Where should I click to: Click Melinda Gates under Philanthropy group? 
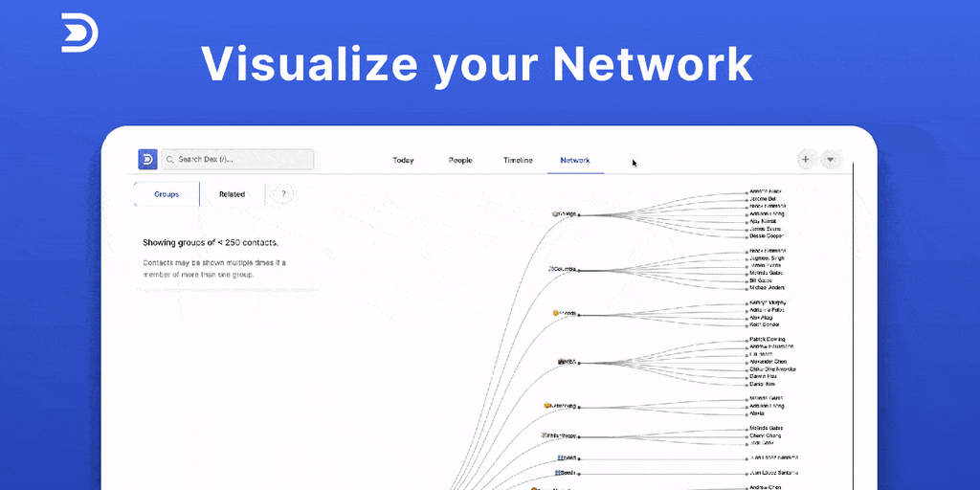point(766,428)
